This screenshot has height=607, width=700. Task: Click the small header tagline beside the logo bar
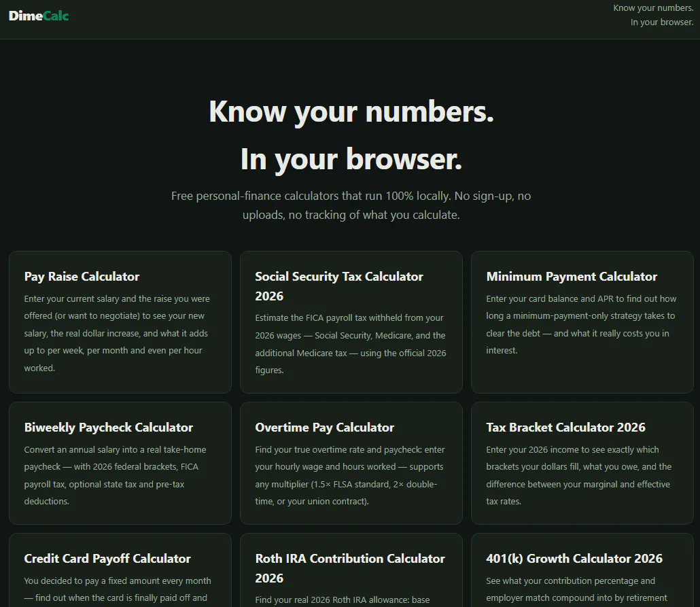click(653, 15)
